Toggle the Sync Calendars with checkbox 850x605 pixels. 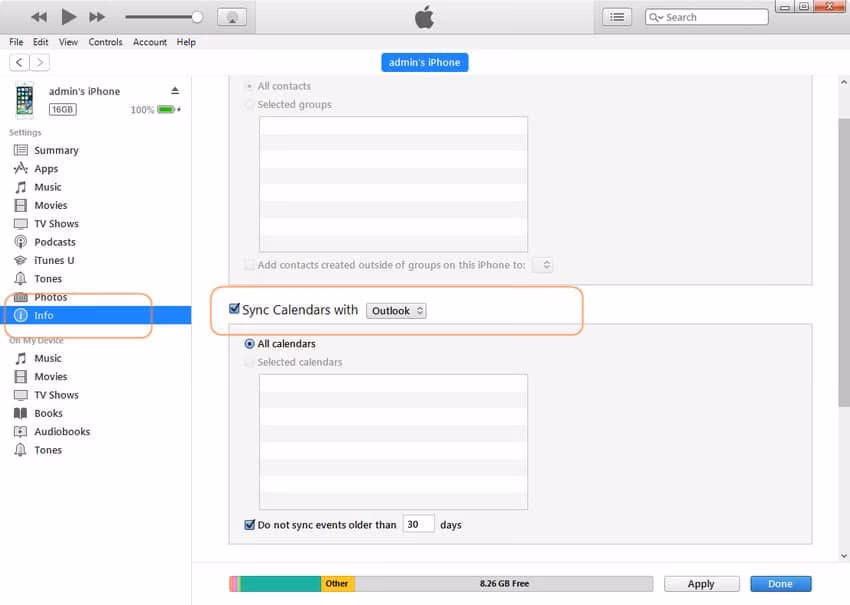(x=234, y=310)
